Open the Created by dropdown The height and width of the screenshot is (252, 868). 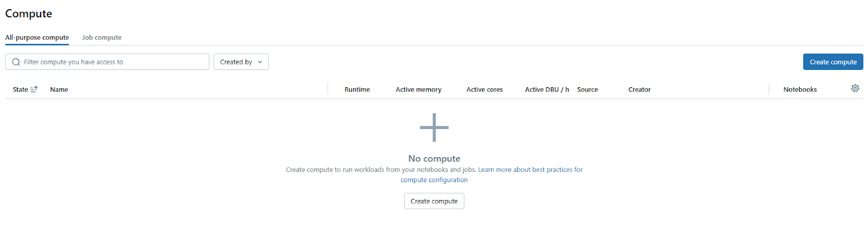(241, 62)
